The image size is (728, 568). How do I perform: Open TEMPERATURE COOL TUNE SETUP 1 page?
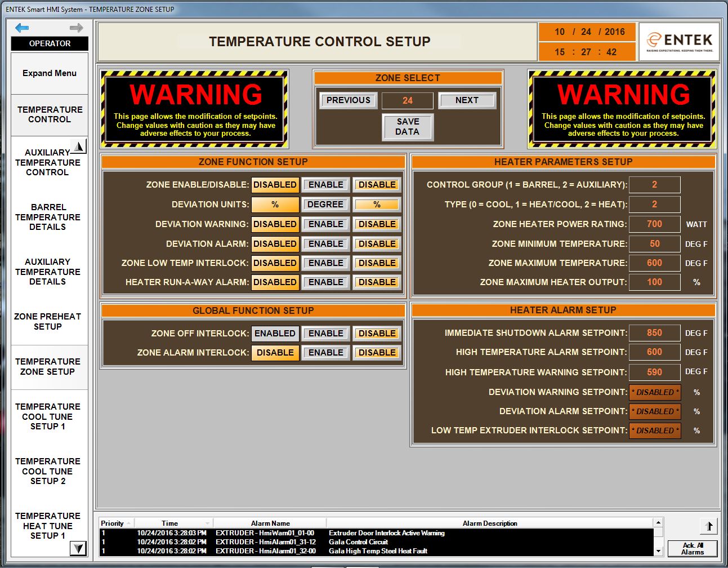[x=49, y=416]
